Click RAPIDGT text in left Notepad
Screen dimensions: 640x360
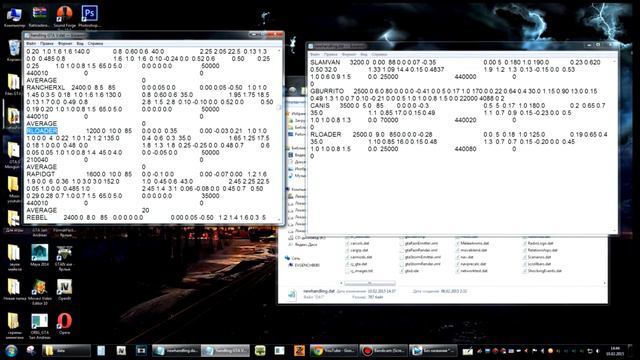[41, 174]
